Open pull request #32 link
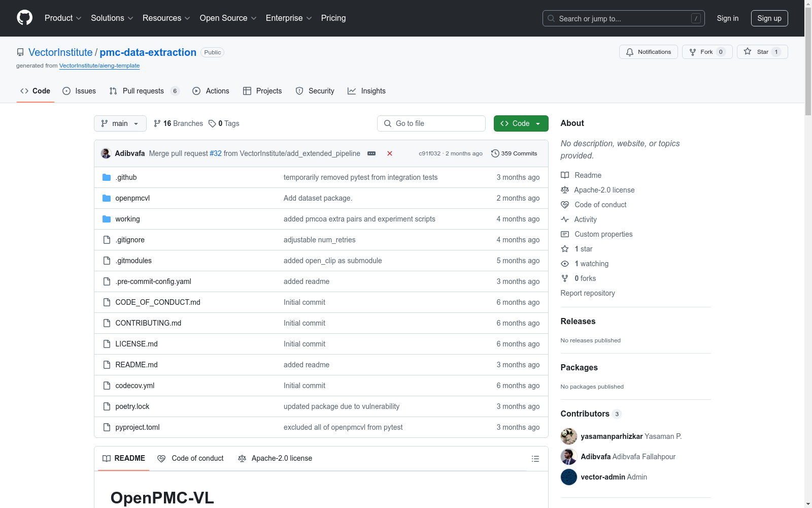 point(216,153)
